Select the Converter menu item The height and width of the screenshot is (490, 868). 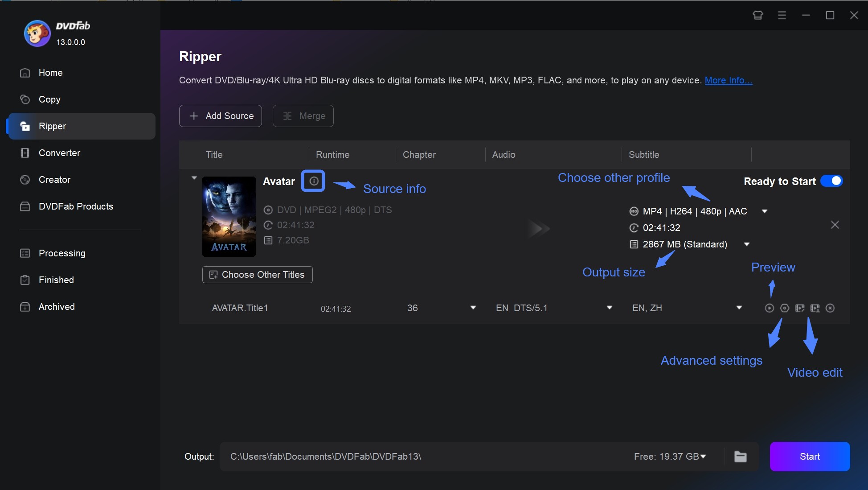click(x=59, y=152)
